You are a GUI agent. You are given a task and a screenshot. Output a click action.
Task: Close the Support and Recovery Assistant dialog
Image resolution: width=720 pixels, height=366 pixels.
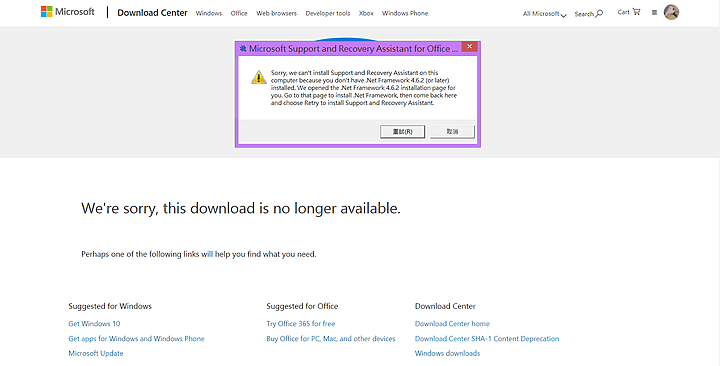[469, 46]
